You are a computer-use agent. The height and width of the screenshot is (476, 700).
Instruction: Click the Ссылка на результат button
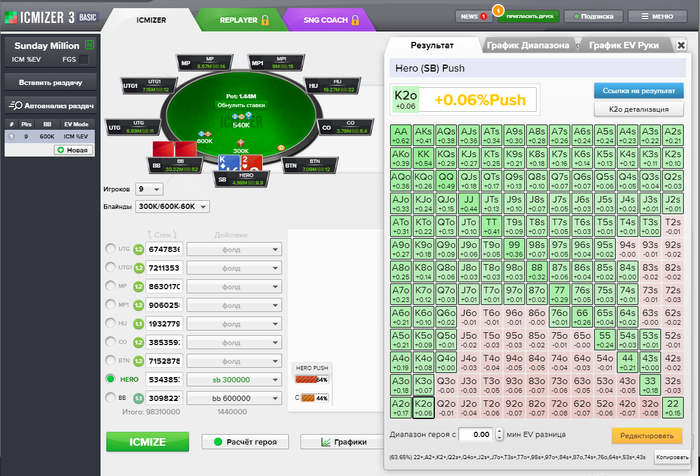point(638,91)
